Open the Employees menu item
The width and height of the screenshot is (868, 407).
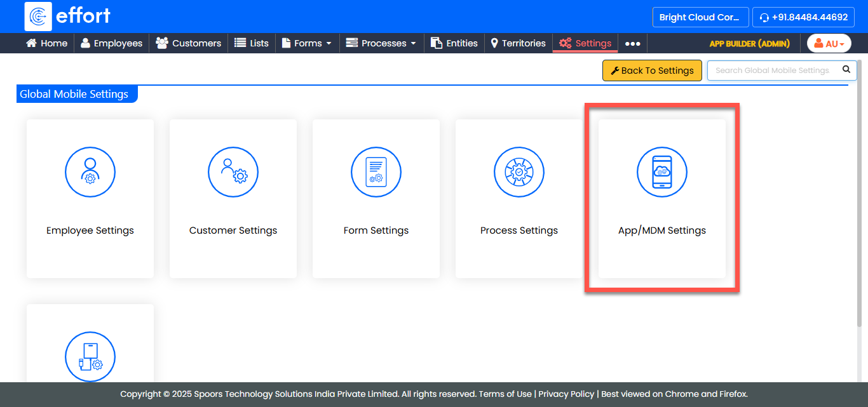(111, 43)
